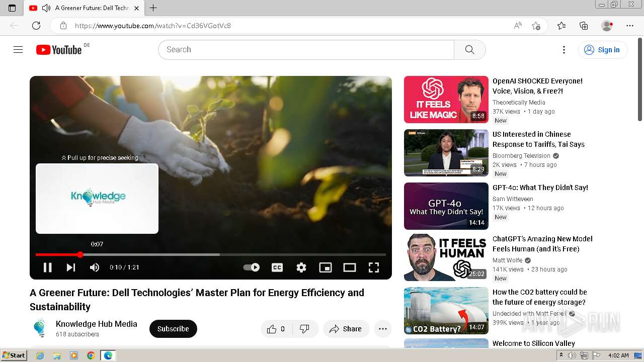The image size is (644, 362).
Task: Open browser Collections
Action: 584,26
